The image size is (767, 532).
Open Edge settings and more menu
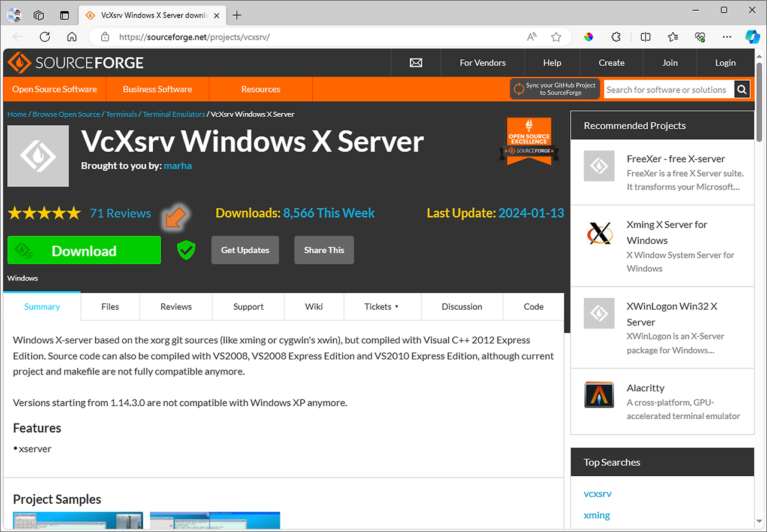coord(727,37)
